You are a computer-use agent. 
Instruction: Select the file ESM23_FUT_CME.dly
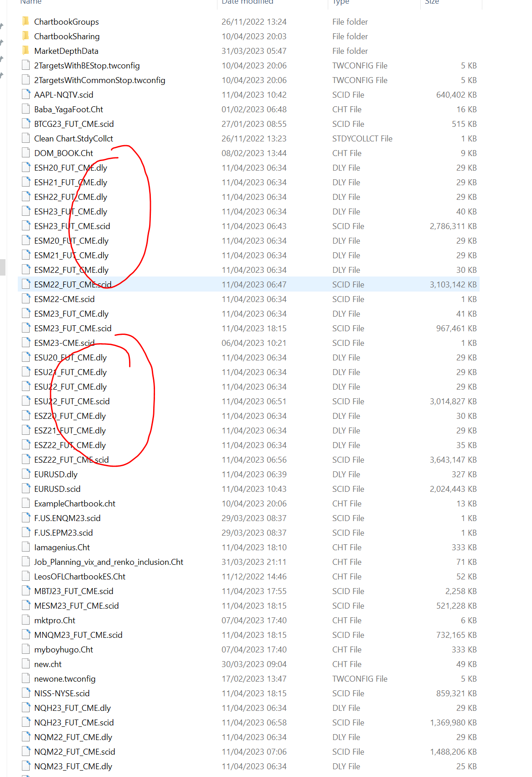(71, 313)
